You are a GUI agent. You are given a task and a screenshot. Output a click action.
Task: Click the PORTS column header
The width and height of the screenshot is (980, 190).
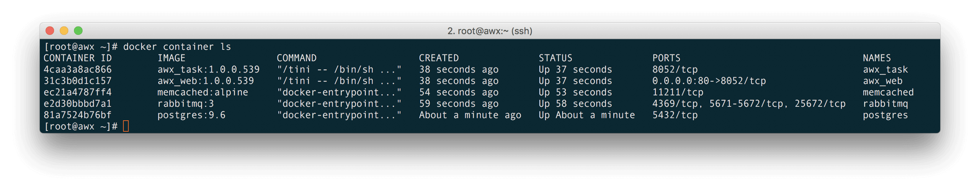tap(666, 58)
